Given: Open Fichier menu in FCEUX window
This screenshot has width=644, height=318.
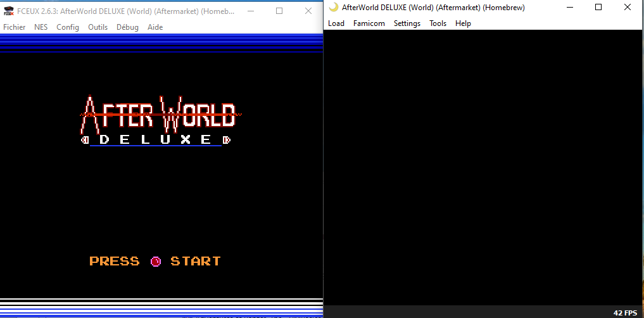Looking at the screenshot, I should tap(14, 27).
